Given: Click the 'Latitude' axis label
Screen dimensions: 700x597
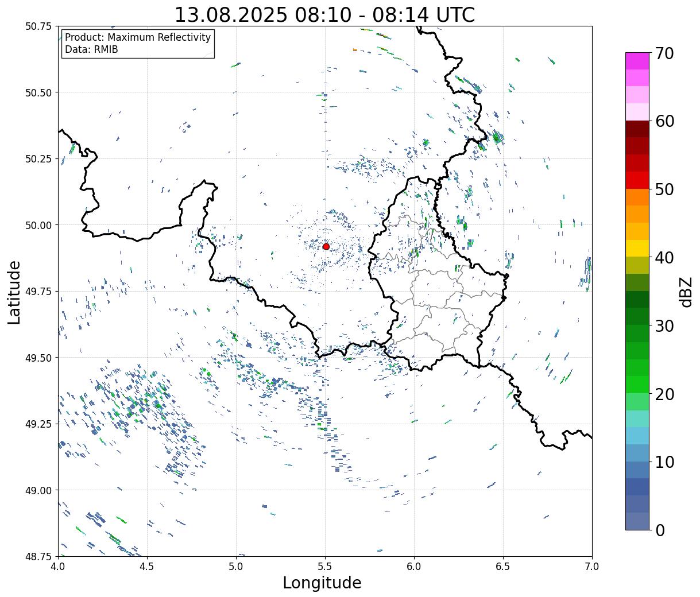Looking at the screenshot, I should [14, 292].
